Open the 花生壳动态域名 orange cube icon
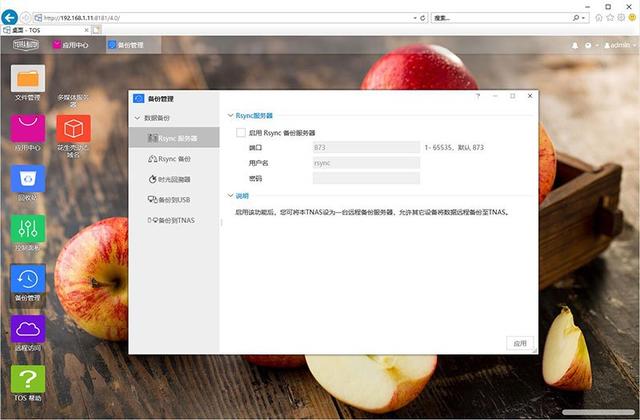The height and width of the screenshot is (420, 640). pos(73,129)
